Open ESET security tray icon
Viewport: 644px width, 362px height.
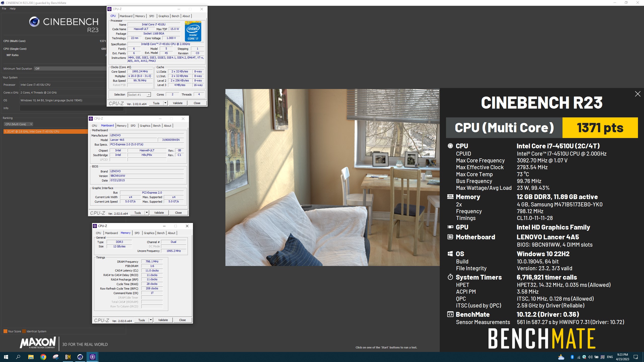point(584,357)
